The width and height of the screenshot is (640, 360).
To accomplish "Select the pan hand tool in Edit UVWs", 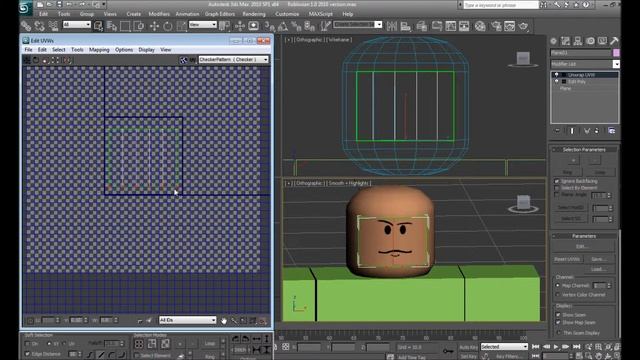I will click(224, 321).
